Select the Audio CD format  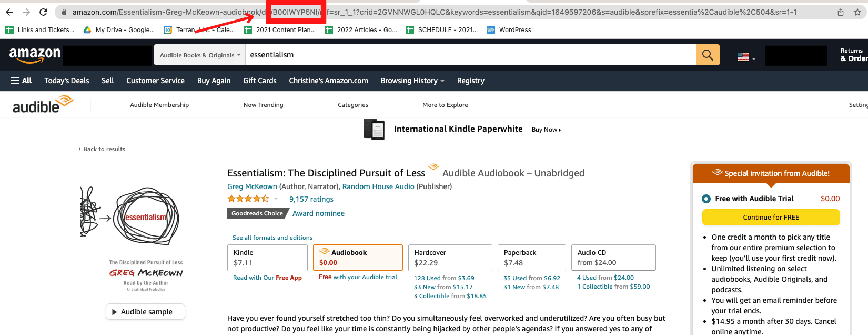click(613, 258)
